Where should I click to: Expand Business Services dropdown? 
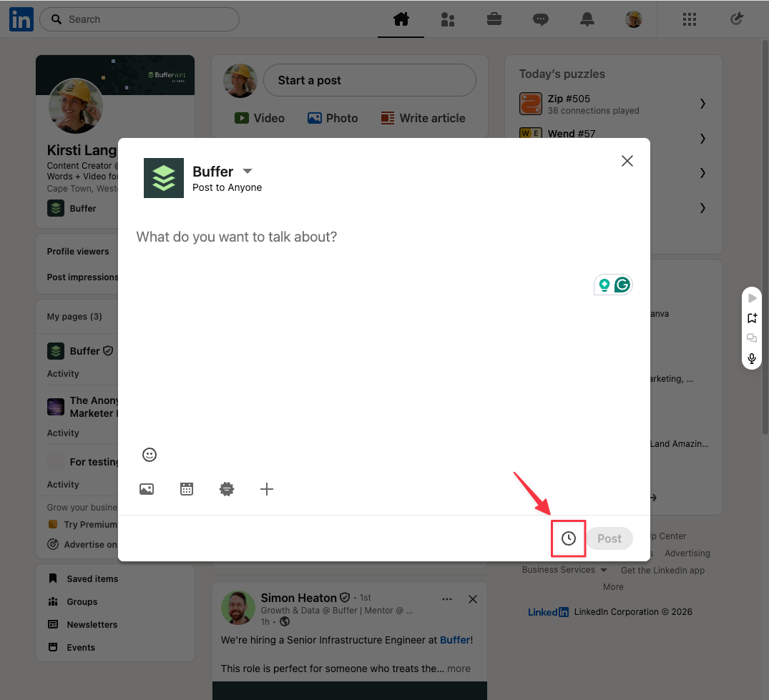pos(564,570)
